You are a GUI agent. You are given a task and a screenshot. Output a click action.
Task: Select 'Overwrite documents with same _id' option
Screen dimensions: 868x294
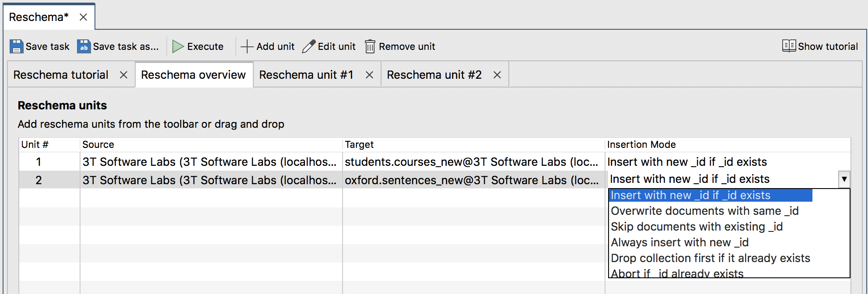pyautogui.click(x=705, y=211)
